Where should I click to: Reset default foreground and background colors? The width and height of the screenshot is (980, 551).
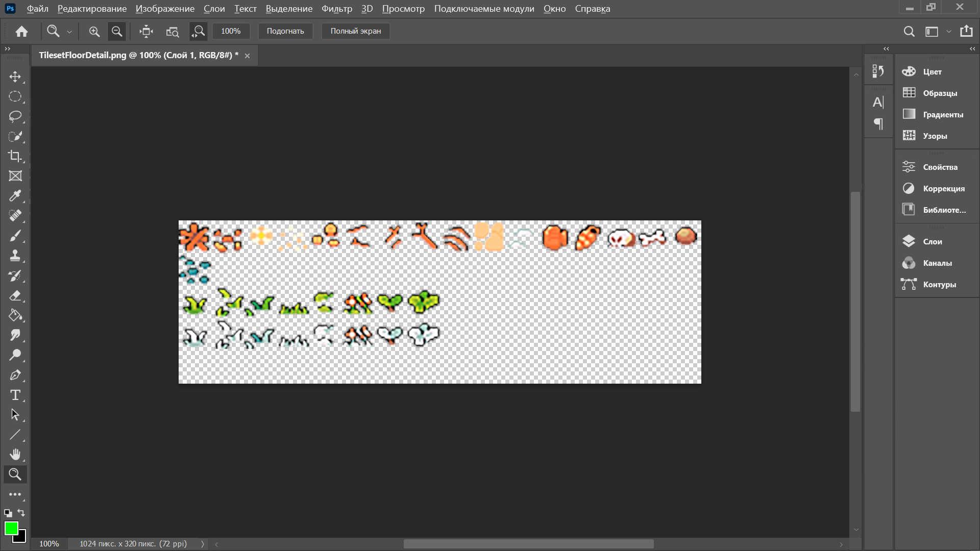[8, 513]
